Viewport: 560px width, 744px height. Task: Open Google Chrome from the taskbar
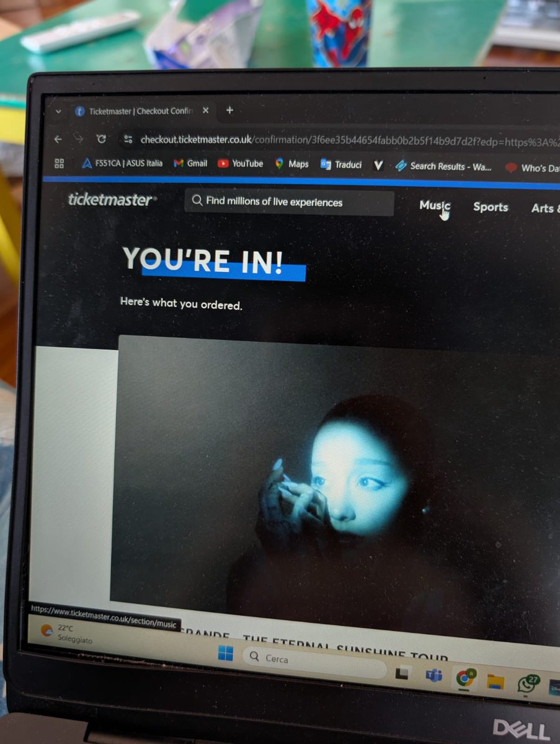pos(464,678)
